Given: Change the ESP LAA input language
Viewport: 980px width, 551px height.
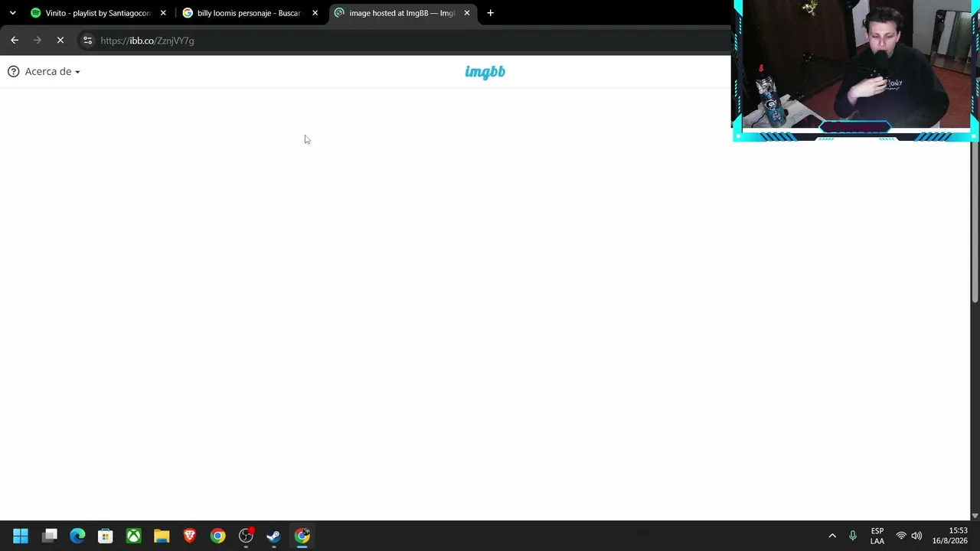Looking at the screenshot, I should (877, 536).
